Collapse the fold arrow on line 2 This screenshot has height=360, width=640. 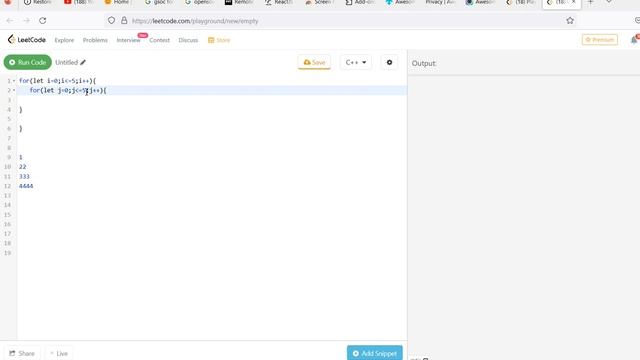(x=14, y=90)
